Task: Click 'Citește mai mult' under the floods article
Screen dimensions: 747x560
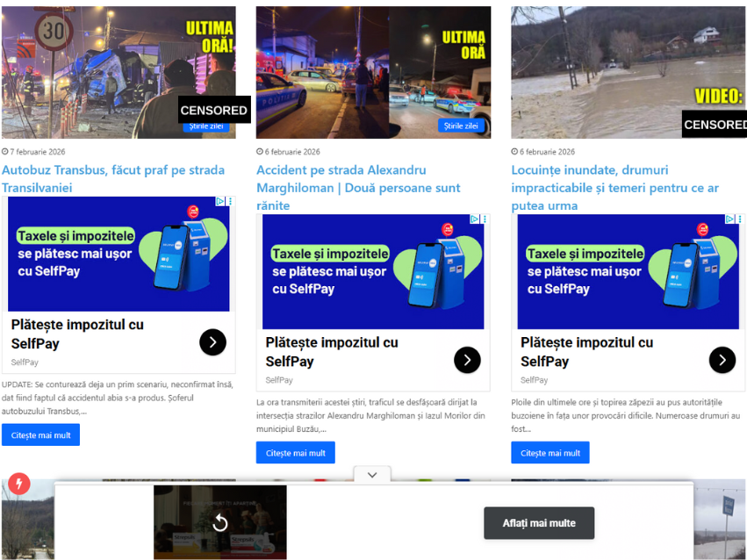Action: coord(549,453)
